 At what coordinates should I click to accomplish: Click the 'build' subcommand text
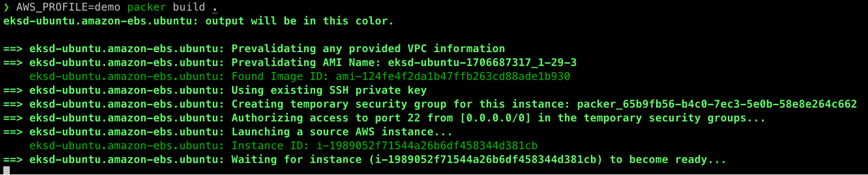pyautogui.click(x=189, y=7)
